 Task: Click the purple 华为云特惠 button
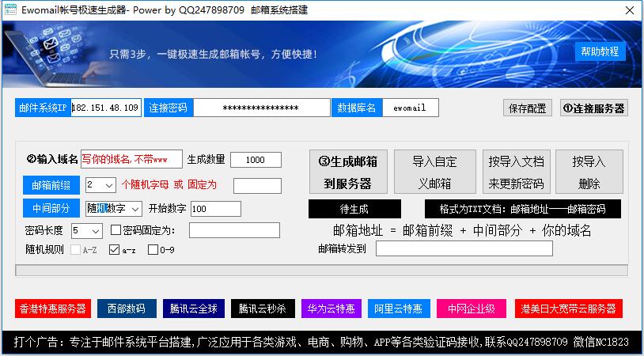pyautogui.click(x=331, y=309)
